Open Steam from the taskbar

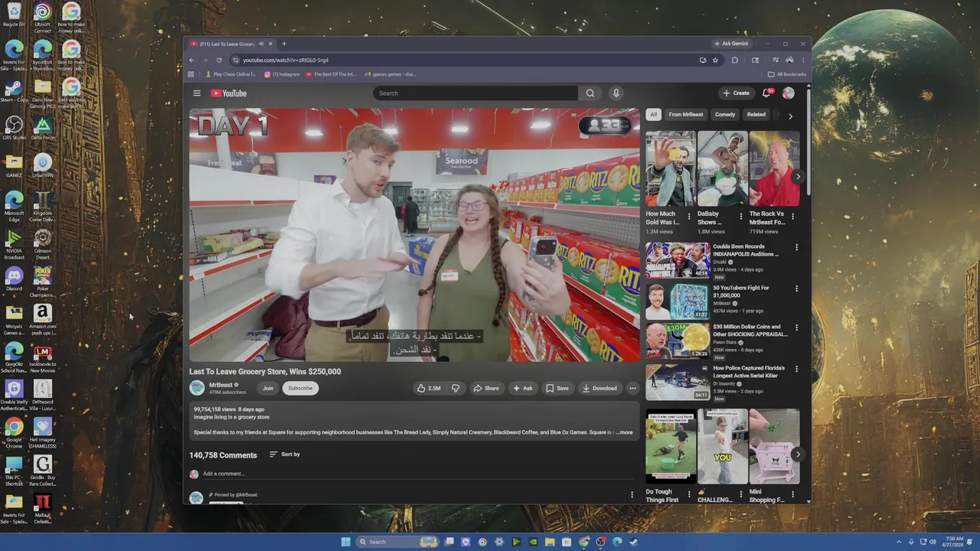click(x=633, y=542)
